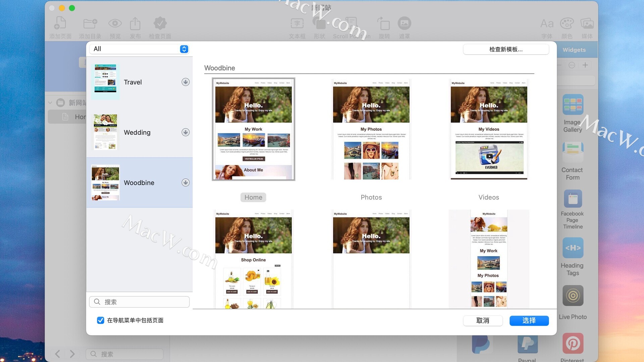
Task: Select the Wedding template row
Action: (x=140, y=132)
